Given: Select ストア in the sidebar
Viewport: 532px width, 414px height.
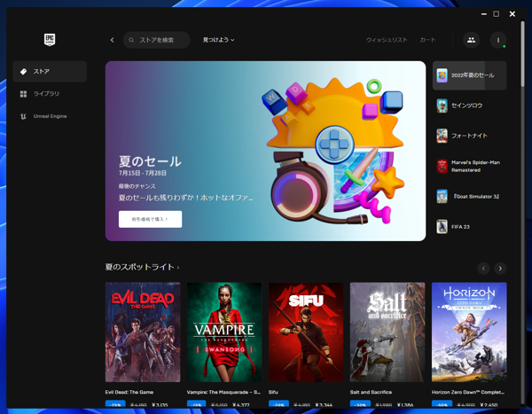Looking at the screenshot, I should tap(50, 72).
